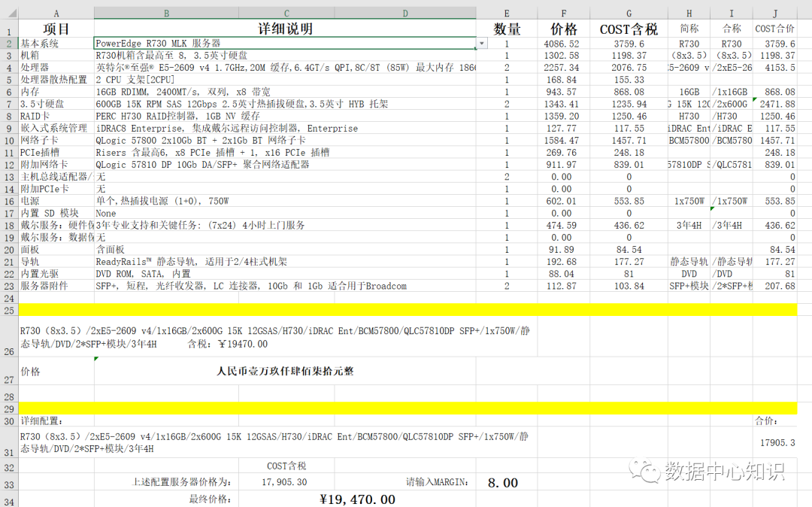Click the MARGIN input value 8.00
Viewport: 812px width, 507px height.
coord(507,483)
